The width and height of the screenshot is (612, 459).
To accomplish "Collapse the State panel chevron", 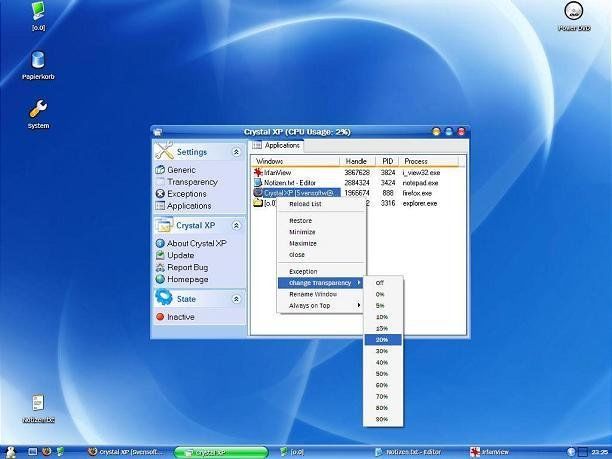I will (236, 299).
